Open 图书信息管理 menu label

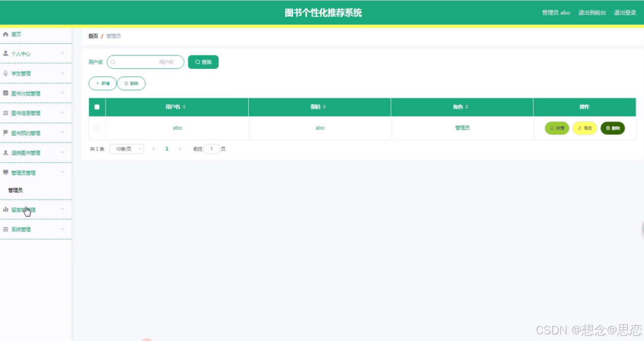(x=25, y=113)
